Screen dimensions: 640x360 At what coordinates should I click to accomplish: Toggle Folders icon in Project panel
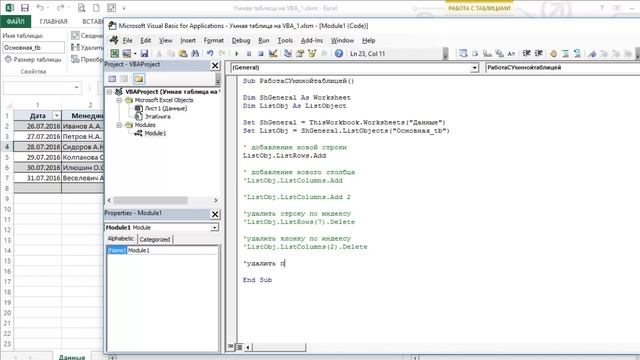coord(139,79)
